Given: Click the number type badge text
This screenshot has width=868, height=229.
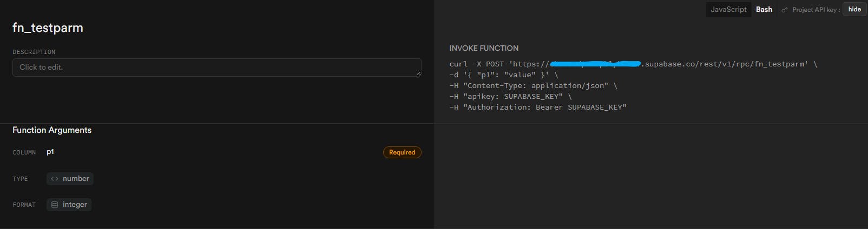Looking at the screenshot, I should (76, 179).
